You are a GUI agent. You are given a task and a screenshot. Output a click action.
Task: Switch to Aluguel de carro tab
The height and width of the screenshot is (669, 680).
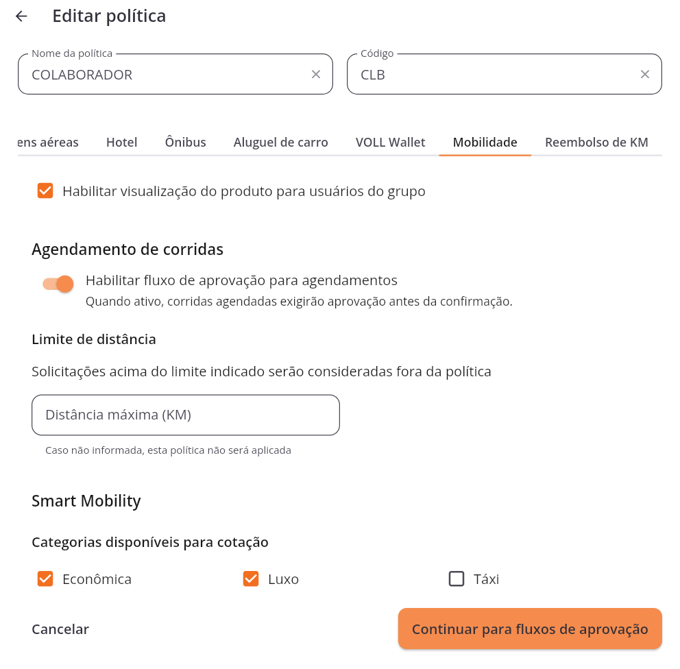pos(281,142)
